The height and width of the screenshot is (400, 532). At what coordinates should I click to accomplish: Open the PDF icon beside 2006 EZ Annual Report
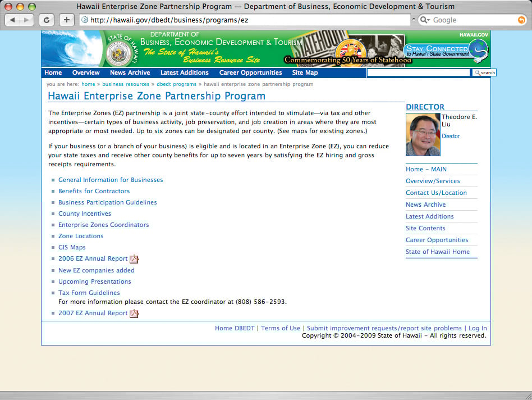(x=134, y=259)
